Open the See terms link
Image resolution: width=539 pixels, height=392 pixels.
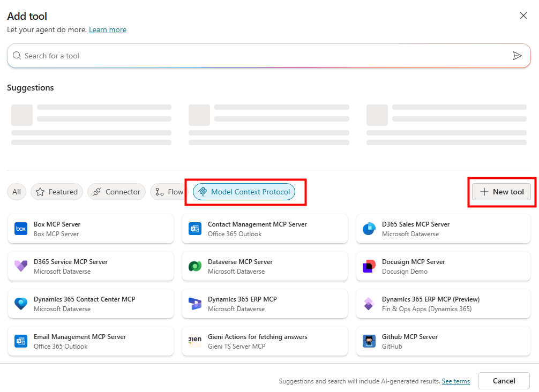pos(455,381)
